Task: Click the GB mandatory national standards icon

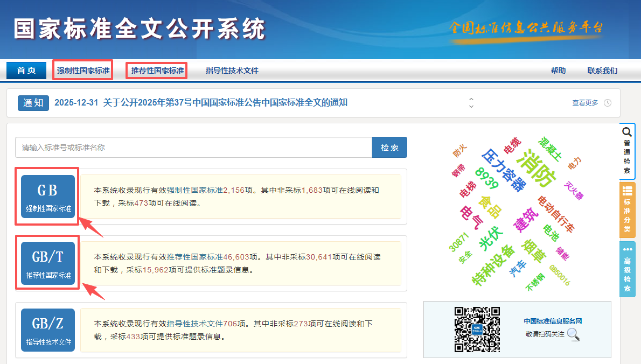Action: pos(48,197)
